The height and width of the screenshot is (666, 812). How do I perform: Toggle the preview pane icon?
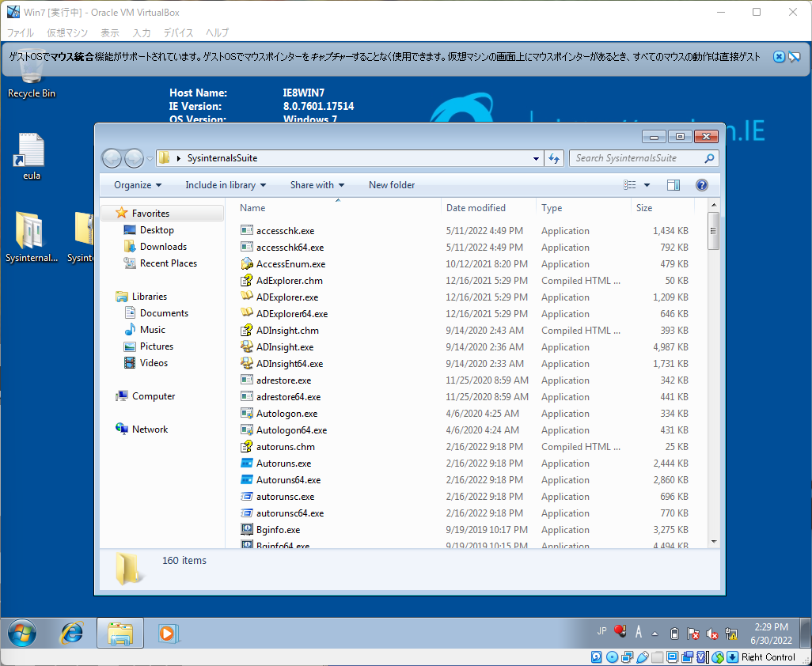[674, 185]
